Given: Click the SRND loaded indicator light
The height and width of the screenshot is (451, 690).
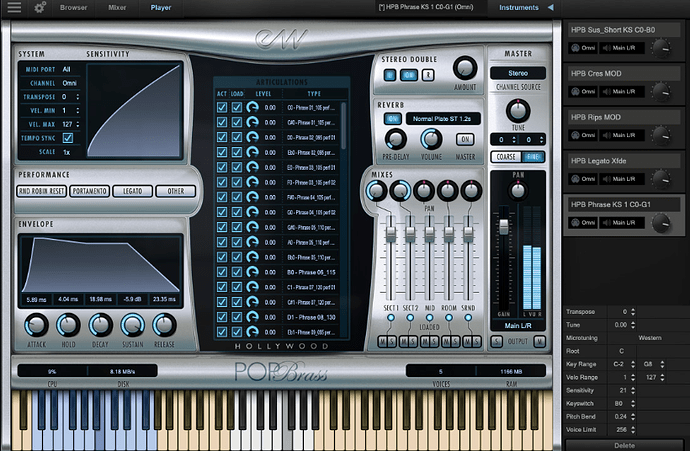Looking at the screenshot, I should tap(468, 317).
